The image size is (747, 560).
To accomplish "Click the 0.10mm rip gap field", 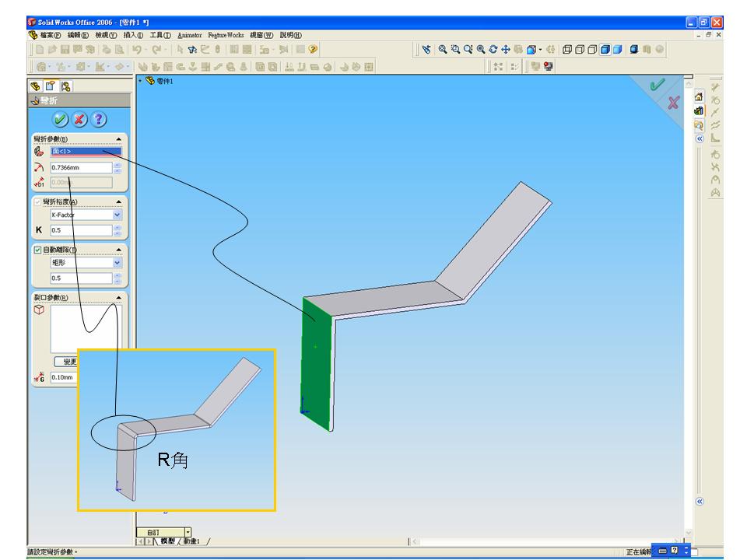I will click(x=64, y=377).
